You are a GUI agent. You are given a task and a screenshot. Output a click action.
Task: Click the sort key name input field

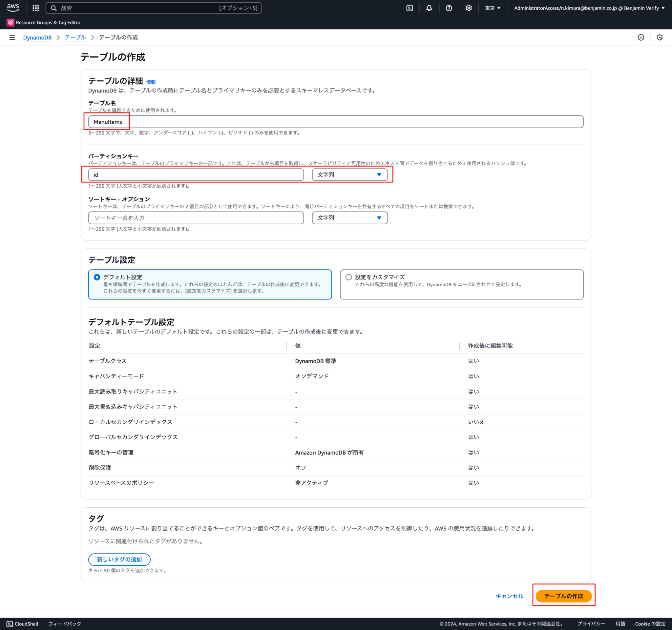coord(196,218)
